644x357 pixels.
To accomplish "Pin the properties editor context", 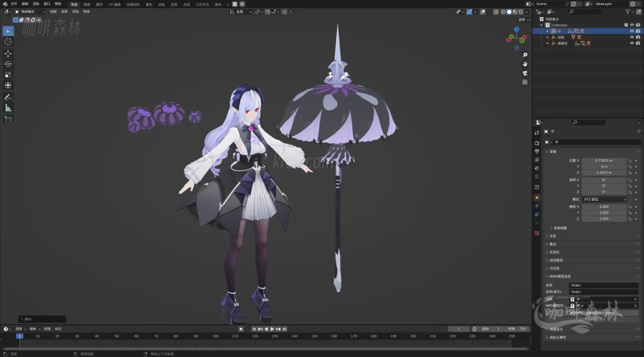I will pyautogui.click(x=638, y=131).
